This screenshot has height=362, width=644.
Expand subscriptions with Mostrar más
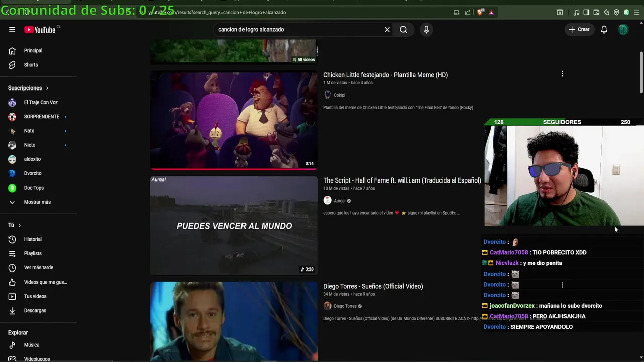(x=37, y=202)
